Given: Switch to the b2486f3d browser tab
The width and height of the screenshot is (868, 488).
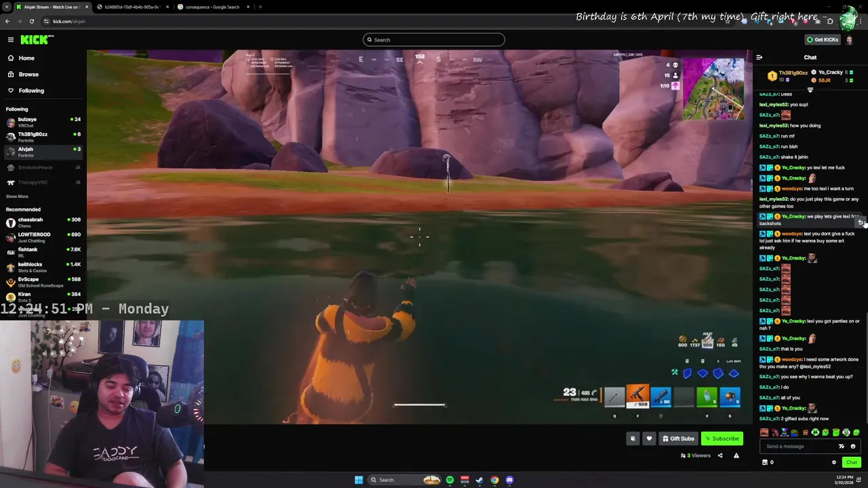Looking at the screenshot, I should pos(132,7).
